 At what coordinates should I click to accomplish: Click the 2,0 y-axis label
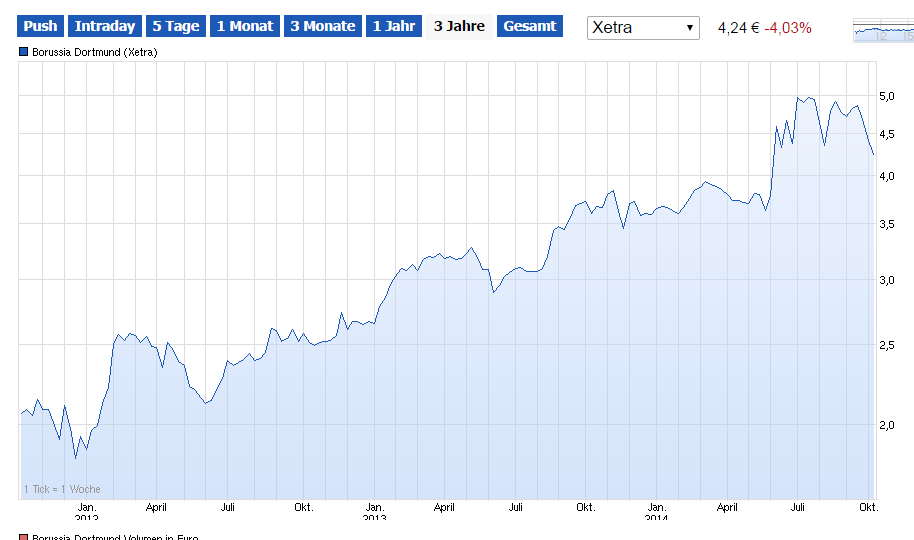[886, 425]
